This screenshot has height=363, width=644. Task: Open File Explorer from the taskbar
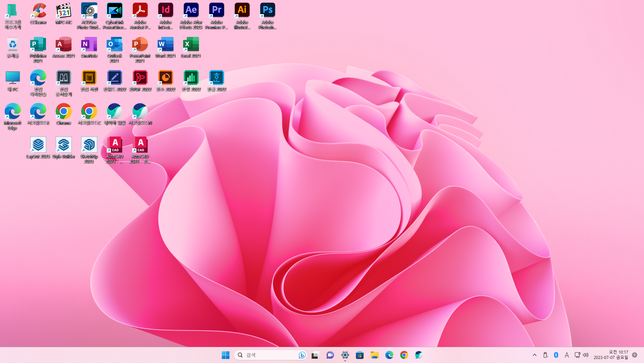coord(374,355)
